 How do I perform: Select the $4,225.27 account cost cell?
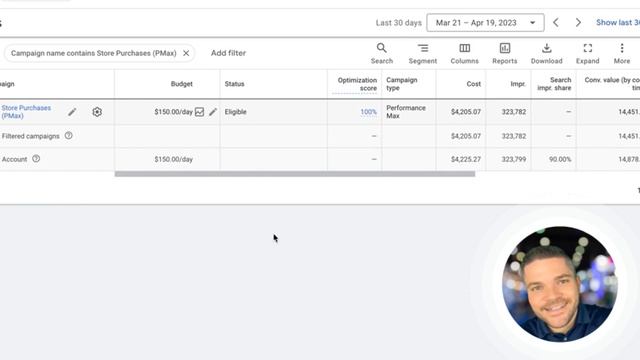pyautogui.click(x=466, y=159)
